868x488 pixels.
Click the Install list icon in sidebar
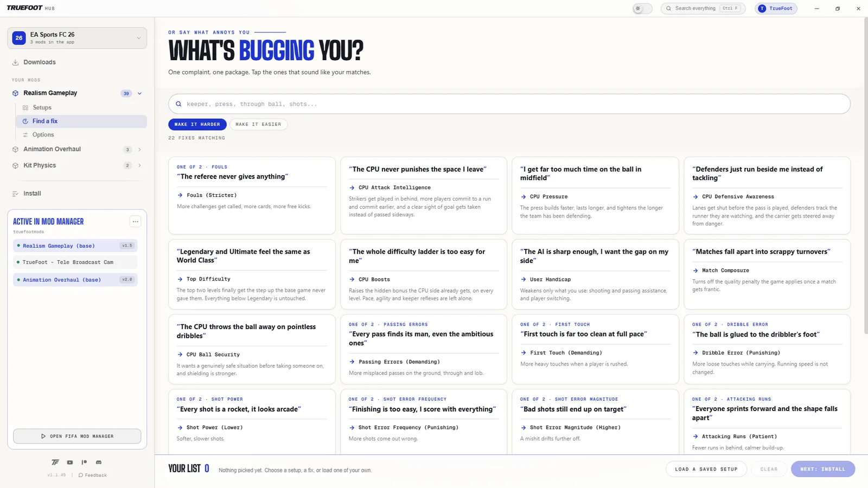[15, 194]
